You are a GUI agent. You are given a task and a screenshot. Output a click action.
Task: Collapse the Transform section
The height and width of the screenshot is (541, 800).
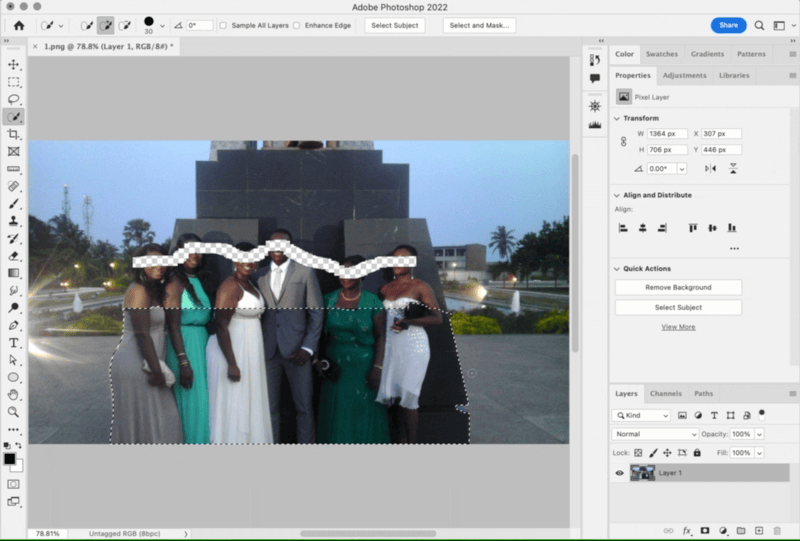click(617, 118)
